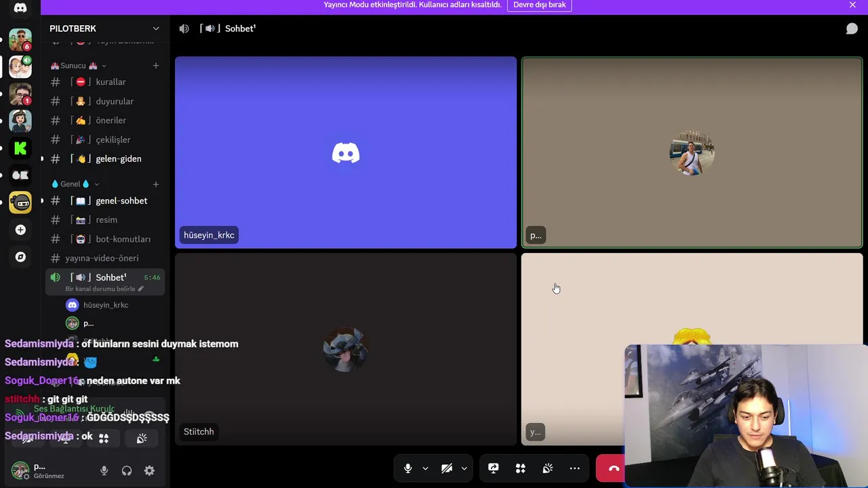Click Devre dışı bırak button
Viewport: 868px width, 488px height.
[x=539, y=5]
